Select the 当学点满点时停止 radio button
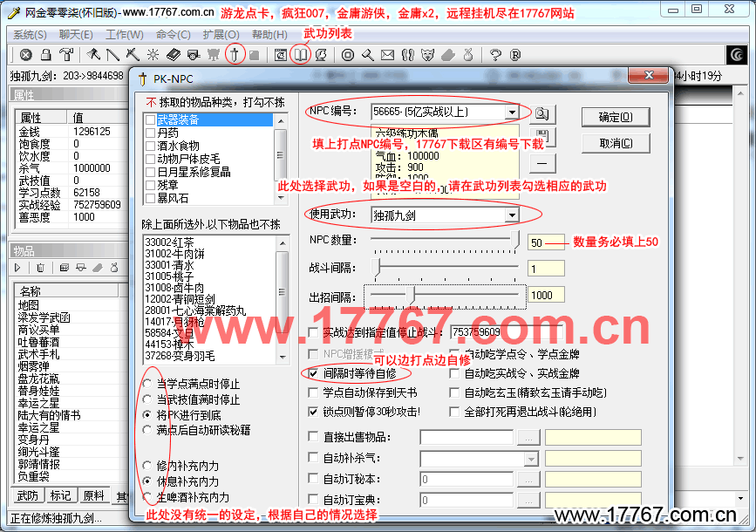Screen dimensions: 756x532 click(x=148, y=384)
